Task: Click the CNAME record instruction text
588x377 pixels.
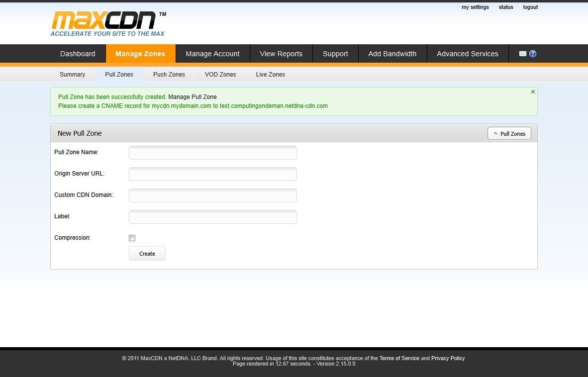Action: 193,105
